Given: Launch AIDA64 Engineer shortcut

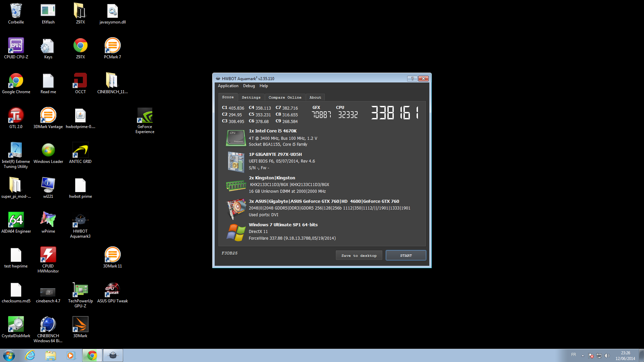Looking at the screenshot, I should tap(16, 223).
